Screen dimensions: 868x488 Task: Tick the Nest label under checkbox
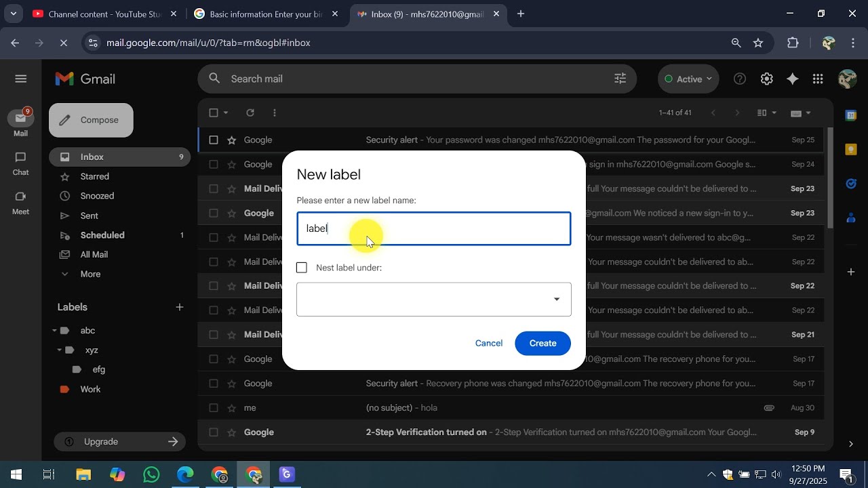tap(302, 268)
